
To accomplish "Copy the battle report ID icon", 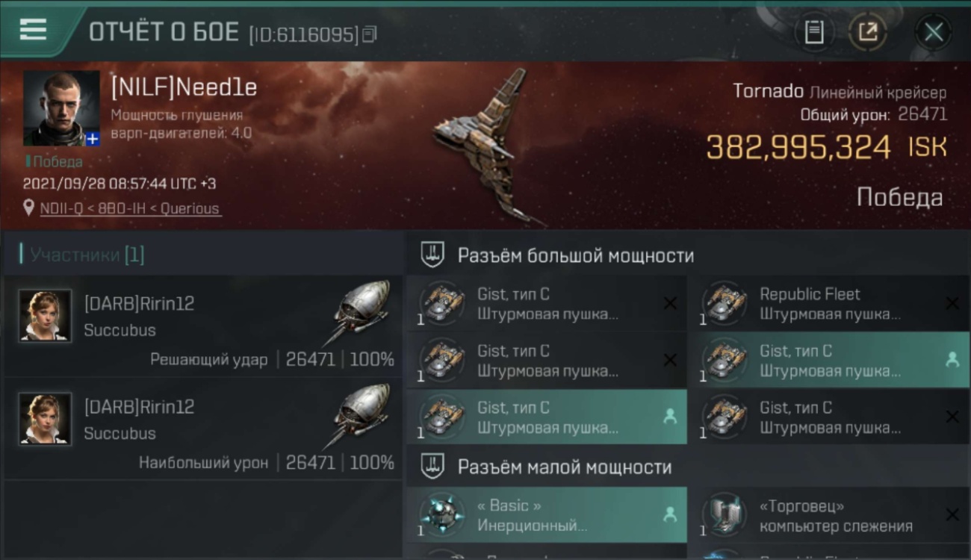I will coord(370,34).
